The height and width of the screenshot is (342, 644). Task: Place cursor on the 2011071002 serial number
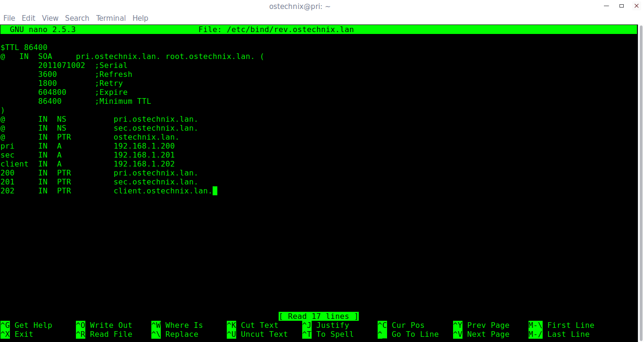[x=61, y=66]
